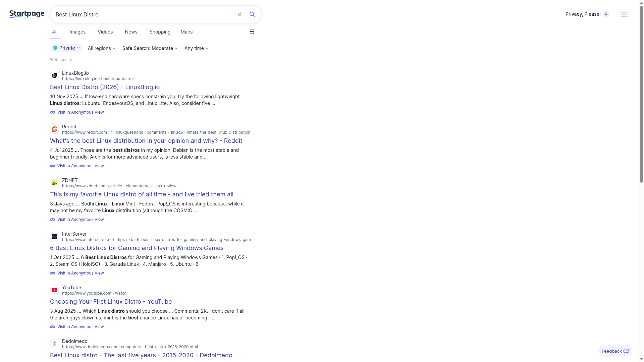
Task: Open Best Linux Distro (2026) result
Action: coord(104,87)
